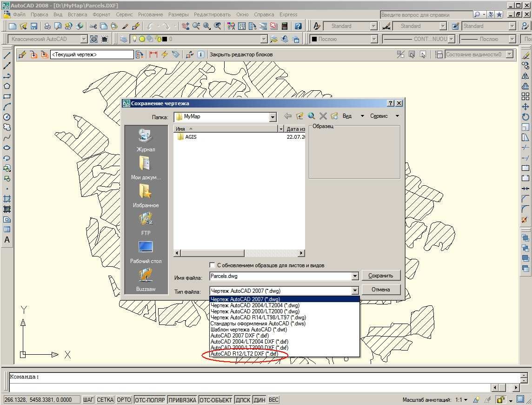Toggle ОТС-ОБЪЕКТ object snap tracking
532x405 pixels.
(x=216, y=399)
